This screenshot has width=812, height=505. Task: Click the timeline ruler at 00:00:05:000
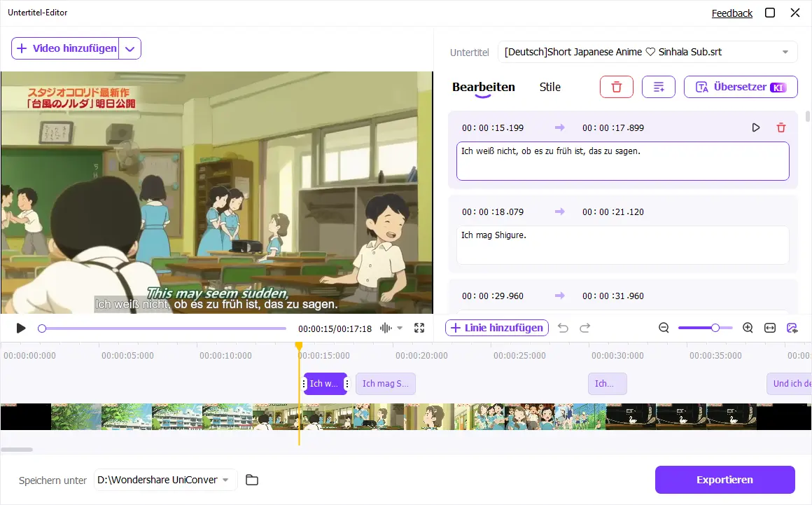pyautogui.click(x=127, y=356)
